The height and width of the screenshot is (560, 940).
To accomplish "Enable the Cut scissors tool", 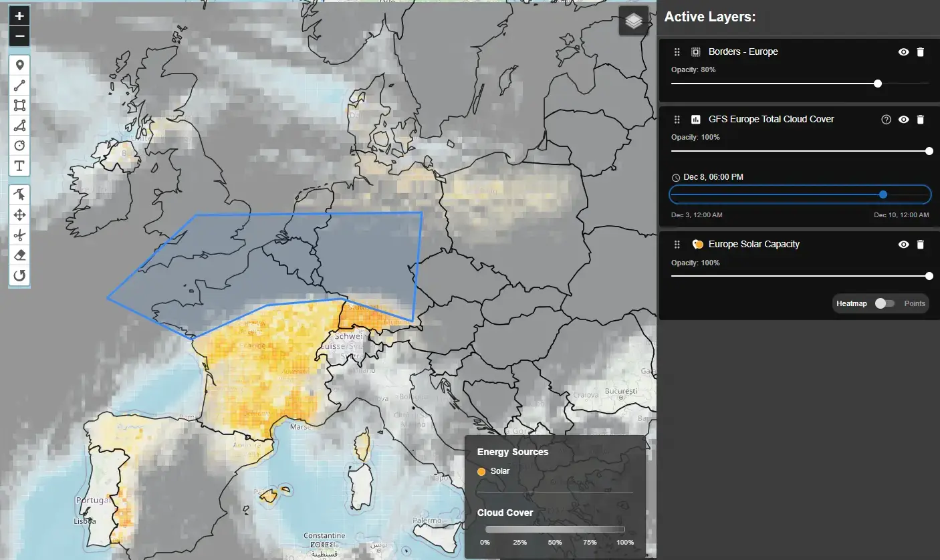I will 19,235.
